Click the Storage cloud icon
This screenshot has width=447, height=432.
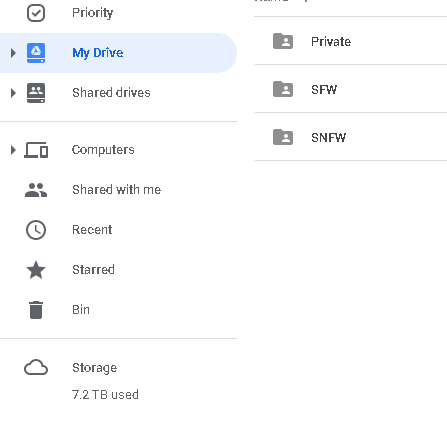(36, 367)
